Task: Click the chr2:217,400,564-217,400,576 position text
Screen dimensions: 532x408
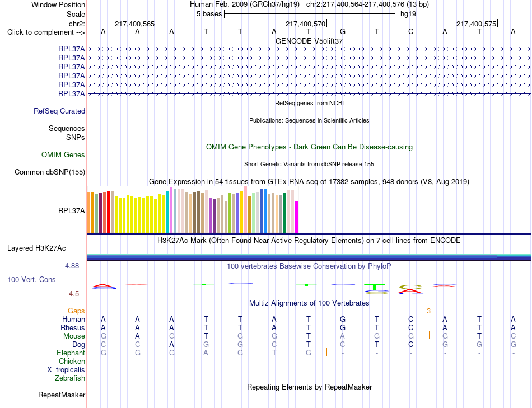Action: click(x=355, y=4)
